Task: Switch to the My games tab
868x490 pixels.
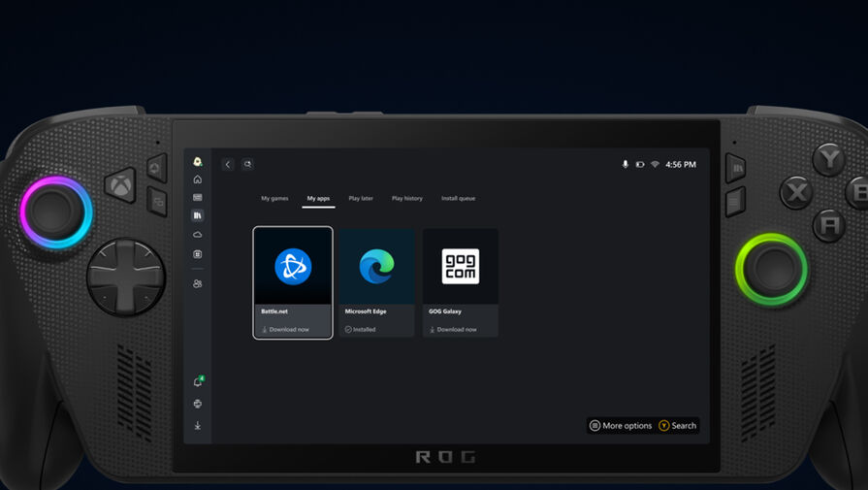Action: [x=274, y=198]
